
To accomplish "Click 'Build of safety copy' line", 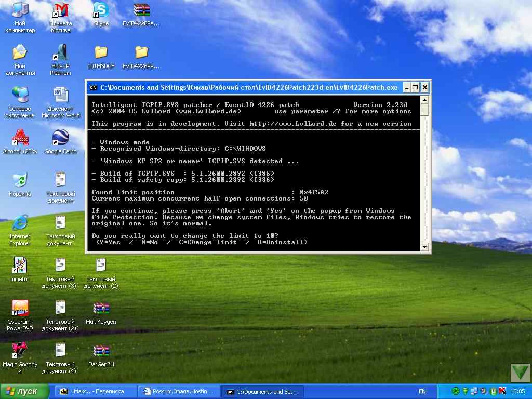I will (x=183, y=180).
